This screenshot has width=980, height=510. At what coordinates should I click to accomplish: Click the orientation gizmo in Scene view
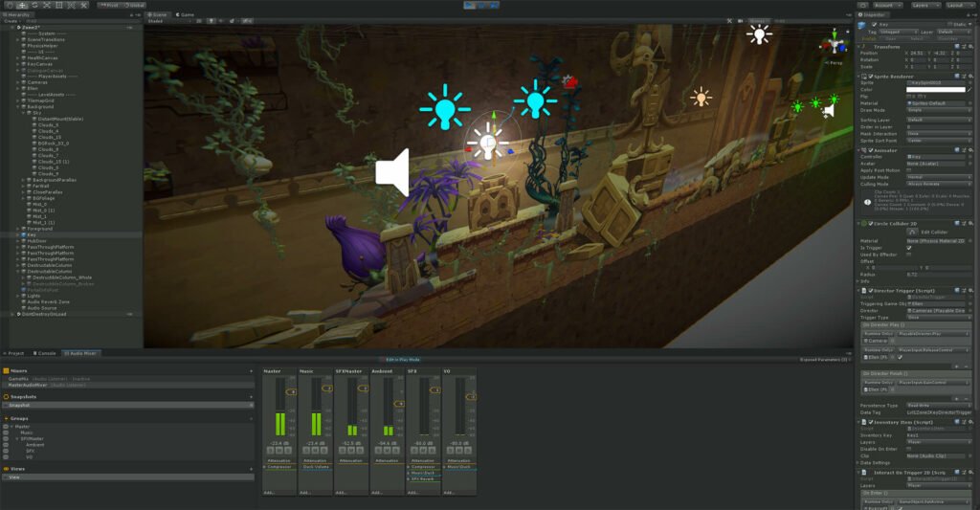[x=831, y=46]
